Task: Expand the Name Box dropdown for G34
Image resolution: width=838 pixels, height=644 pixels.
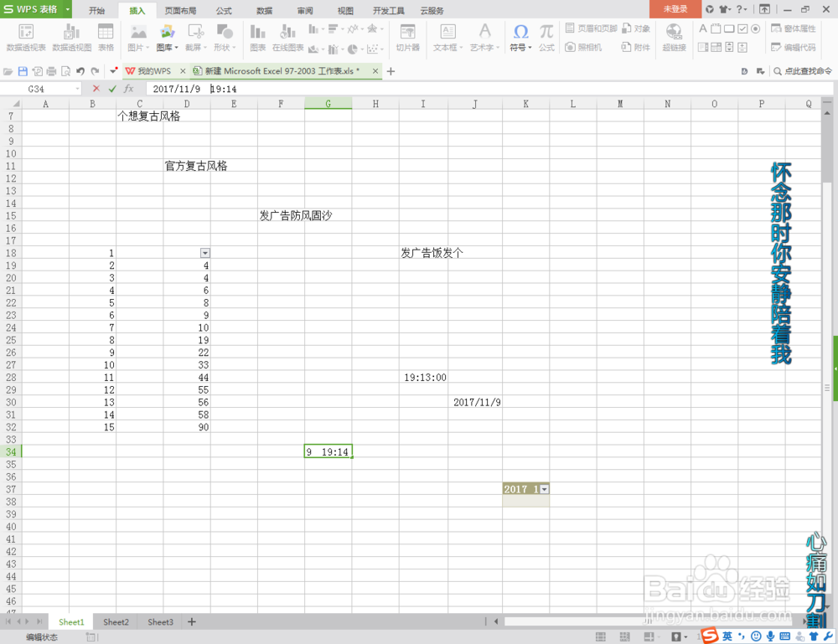Action: coord(77,89)
